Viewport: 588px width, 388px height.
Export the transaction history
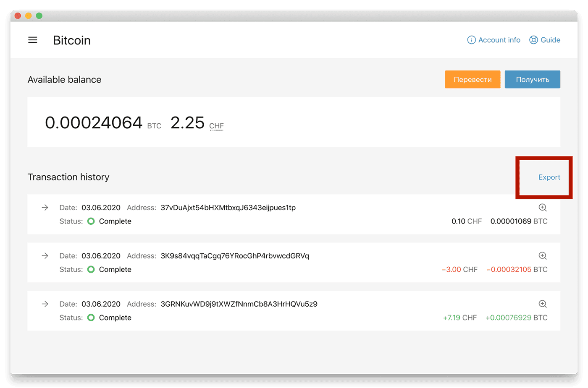click(549, 177)
